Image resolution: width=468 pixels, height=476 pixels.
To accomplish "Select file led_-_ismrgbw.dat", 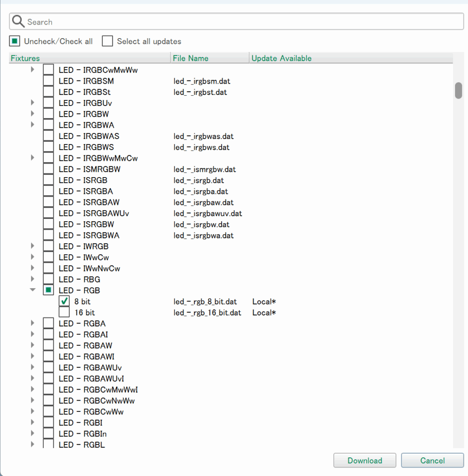I will 204,169.
